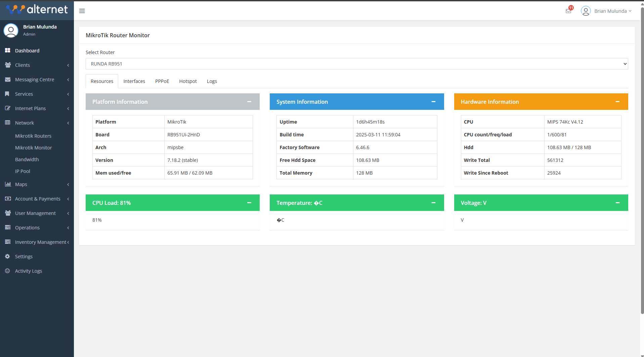Select the Clients icon in sidebar
644x357 pixels.
point(7,65)
